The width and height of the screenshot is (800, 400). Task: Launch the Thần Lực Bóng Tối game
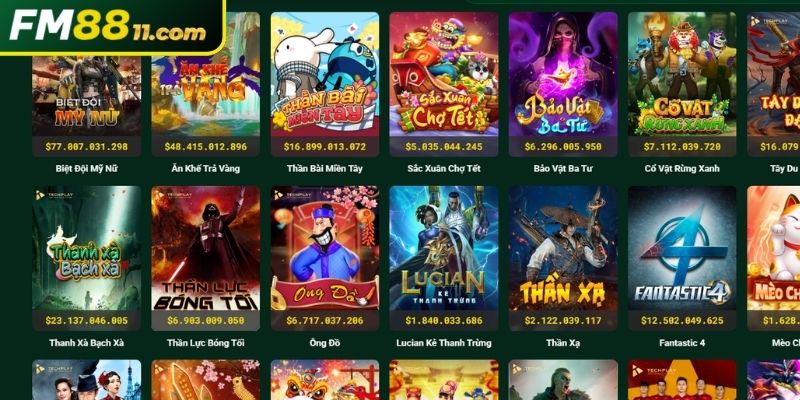(x=206, y=248)
